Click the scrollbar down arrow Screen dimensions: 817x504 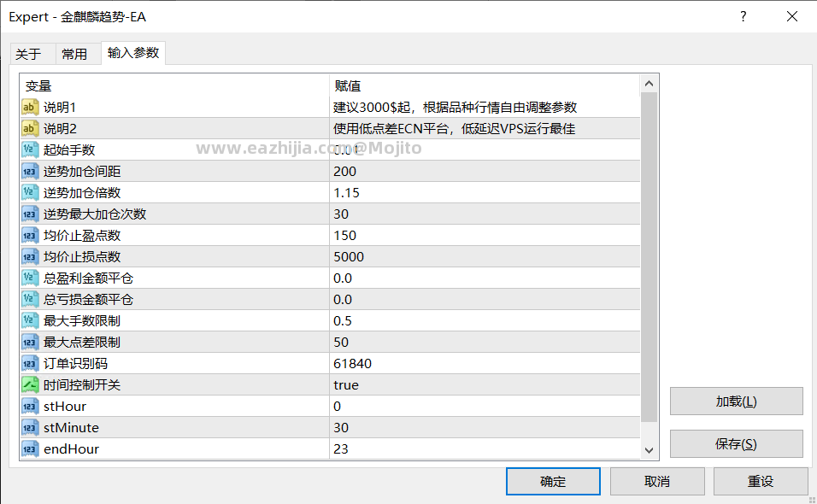[649, 450]
